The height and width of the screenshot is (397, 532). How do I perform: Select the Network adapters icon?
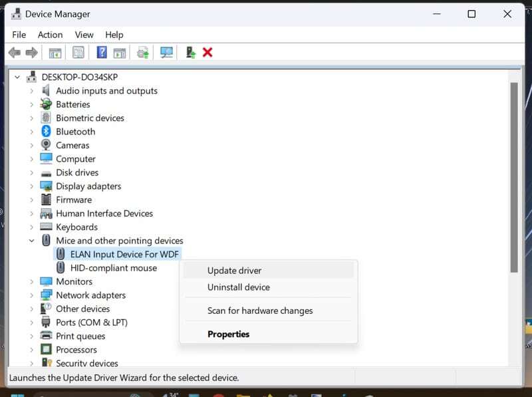coord(46,295)
